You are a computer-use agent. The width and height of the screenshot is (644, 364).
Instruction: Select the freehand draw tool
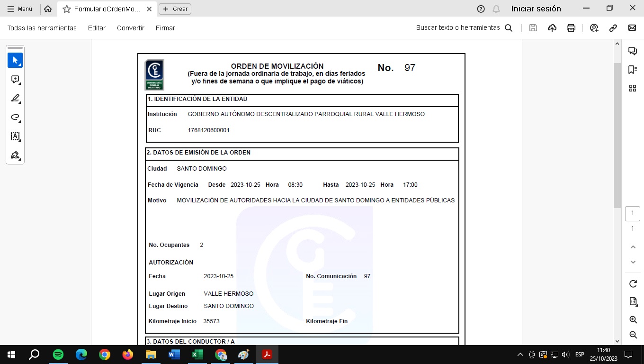point(15,118)
